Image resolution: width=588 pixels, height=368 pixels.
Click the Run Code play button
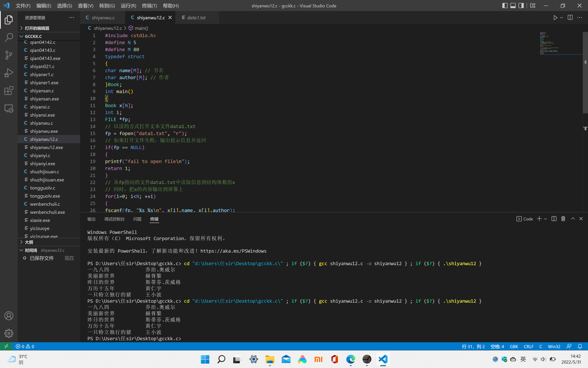(555, 17)
